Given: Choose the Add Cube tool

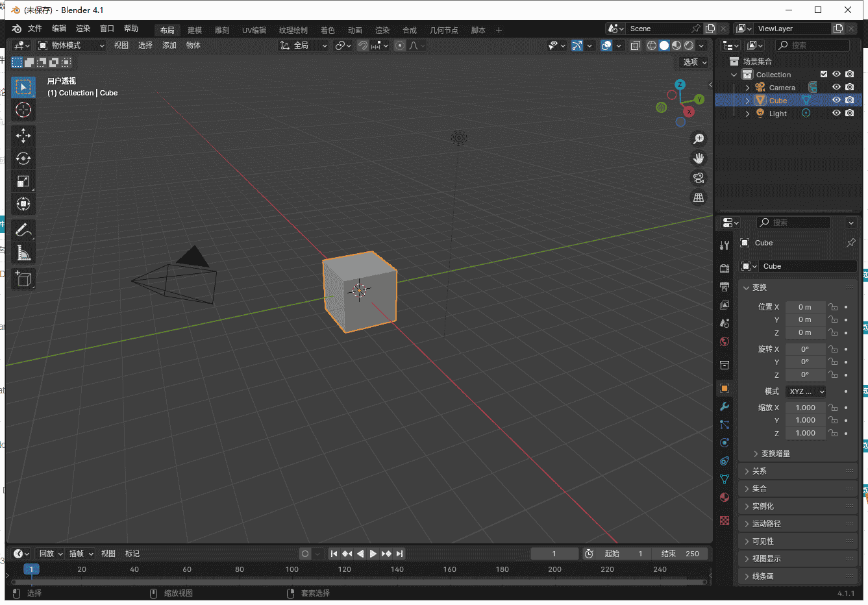Looking at the screenshot, I should click(23, 279).
